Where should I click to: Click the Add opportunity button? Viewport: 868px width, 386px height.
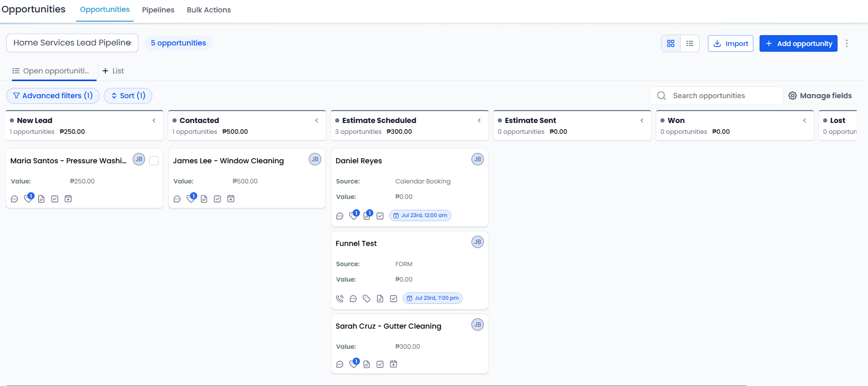click(x=798, y=43)
